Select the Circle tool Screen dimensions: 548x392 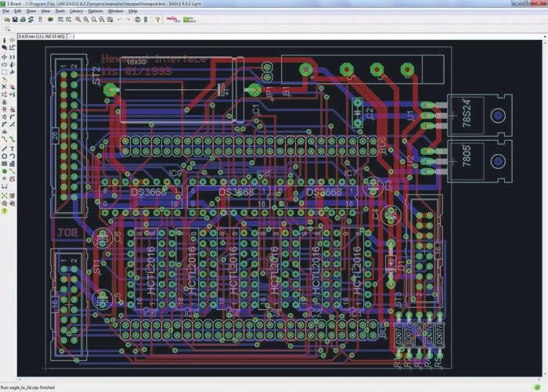tap(5, 156)
